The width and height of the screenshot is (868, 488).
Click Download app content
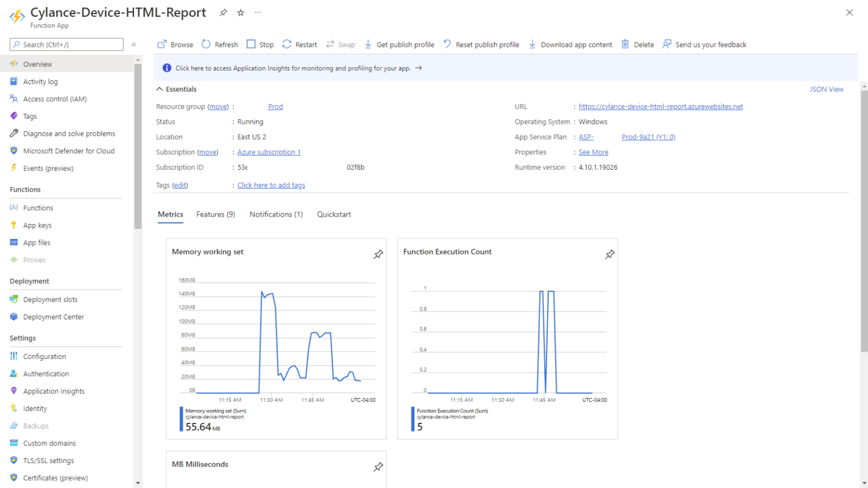[570, 45]
